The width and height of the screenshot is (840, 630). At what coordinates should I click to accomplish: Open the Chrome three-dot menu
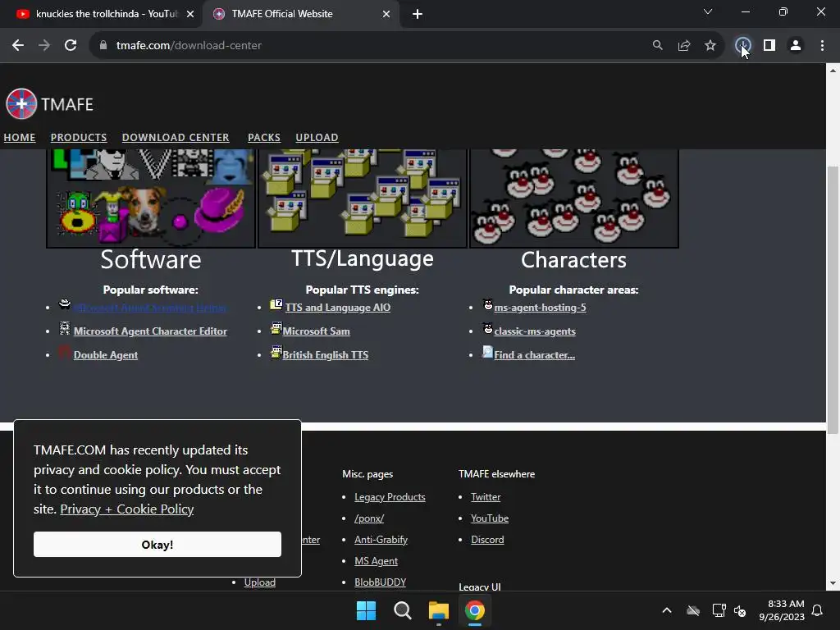pyautogui.click(x=822, y=46)
